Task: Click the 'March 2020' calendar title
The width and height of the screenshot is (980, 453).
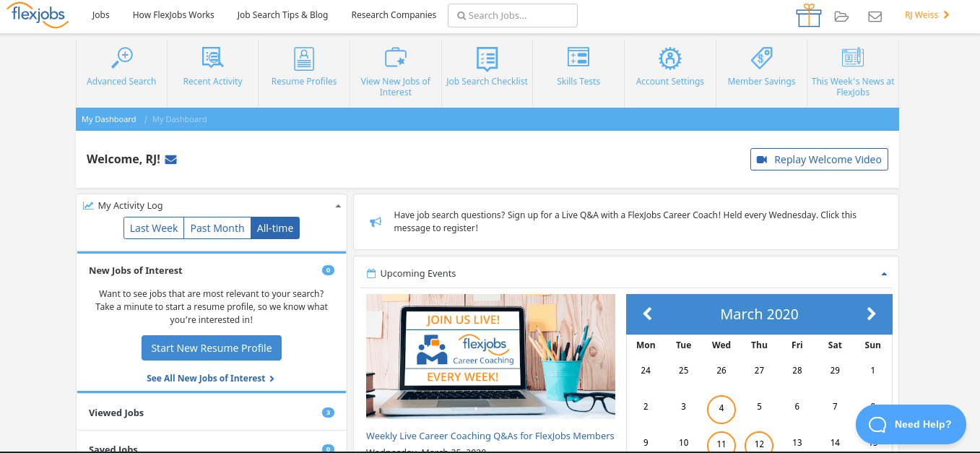Action: pyautogui.click(x=759, y=314)
